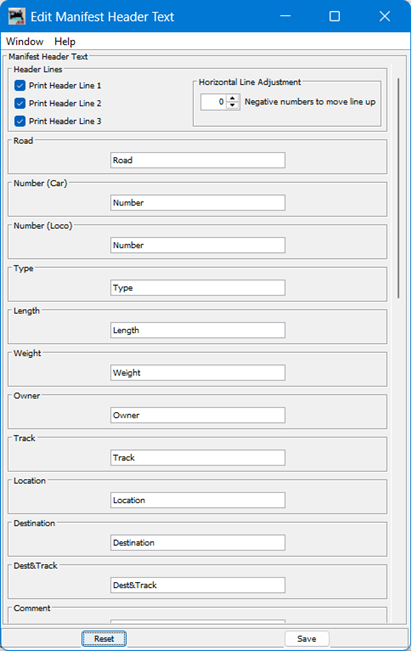Viewport: 412px width, 651px height.
Task: Uncheck Print Header Line 1
Action: pos(20,86)
